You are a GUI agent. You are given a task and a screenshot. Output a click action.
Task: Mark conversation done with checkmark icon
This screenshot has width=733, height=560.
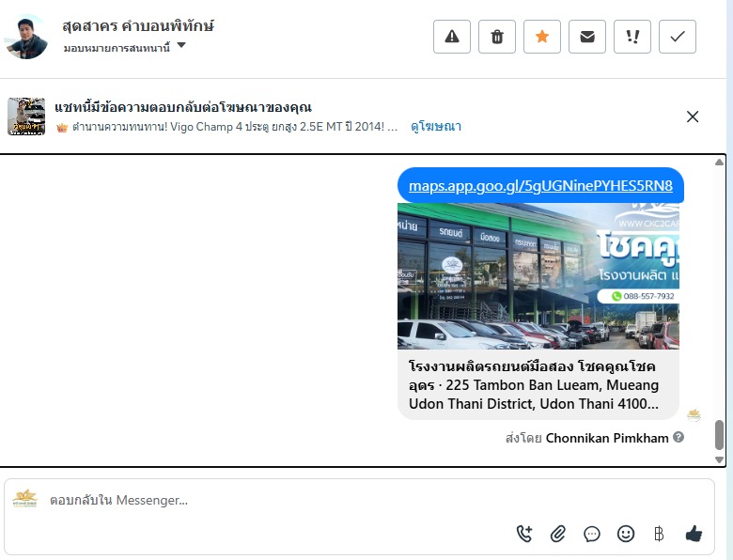click(x=678, y=37)
